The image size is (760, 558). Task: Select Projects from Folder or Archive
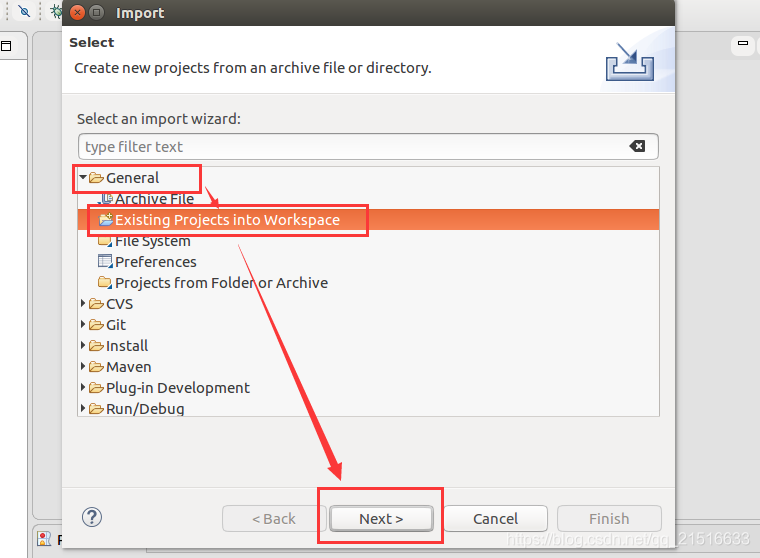[x=222, y=283]
